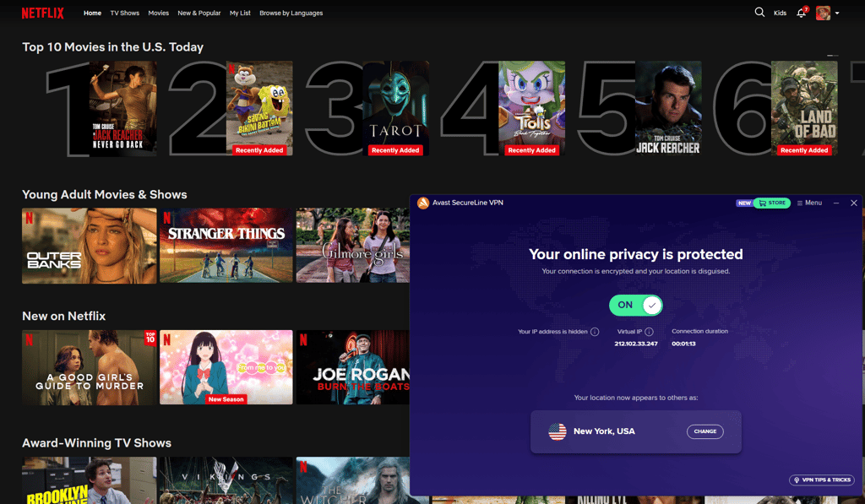The width and height of the screenshot is (865, 504).
Task: Open My List
Action: (240, 13)
